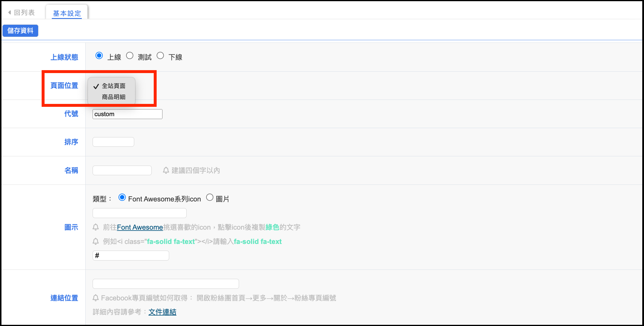This screenshot has width=644, height=326.
Task: Go back via 回列表 link
Action: 24,13
